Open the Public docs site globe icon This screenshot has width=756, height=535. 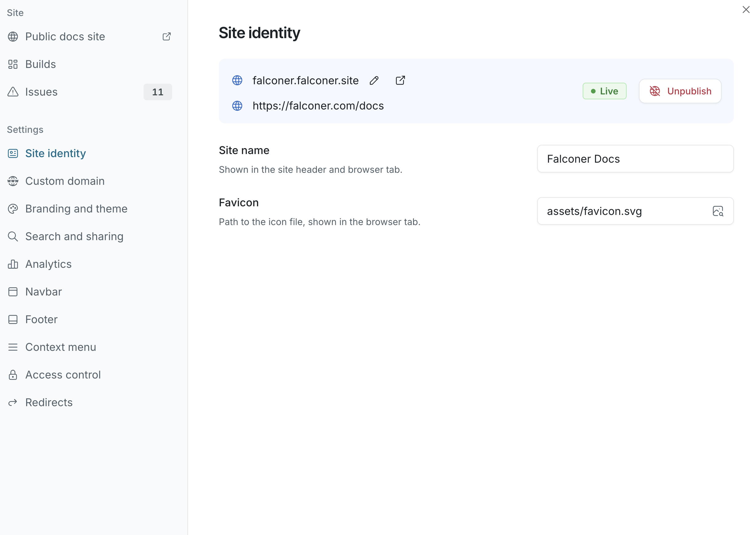point(13,37)
